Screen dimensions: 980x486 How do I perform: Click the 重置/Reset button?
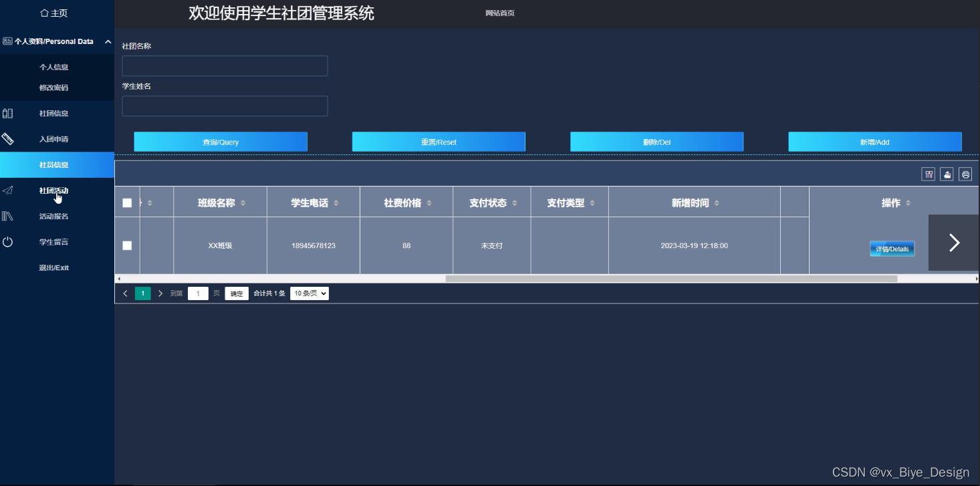[x=439, y=142]
